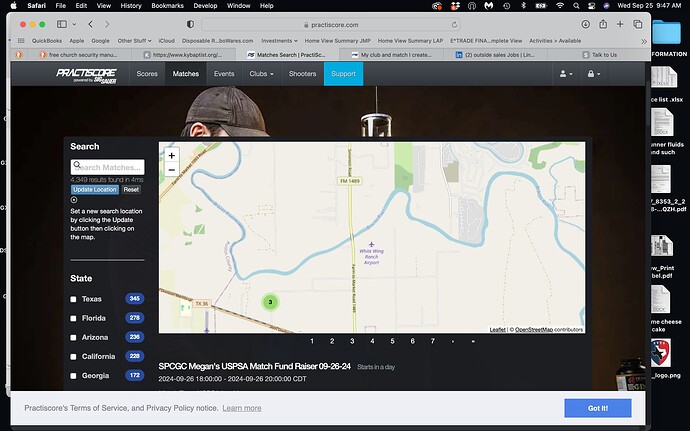Viewport: 690px width, 431px height.
Task: Open the bookmarks grid icon in the favorites bar
Action: [x=21, y=41]
